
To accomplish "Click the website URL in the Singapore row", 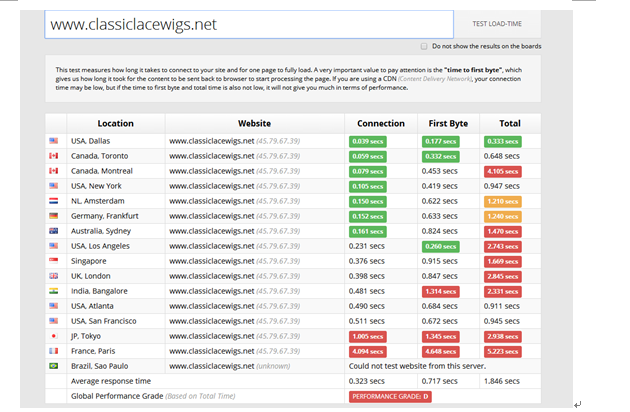I will 212,261.
